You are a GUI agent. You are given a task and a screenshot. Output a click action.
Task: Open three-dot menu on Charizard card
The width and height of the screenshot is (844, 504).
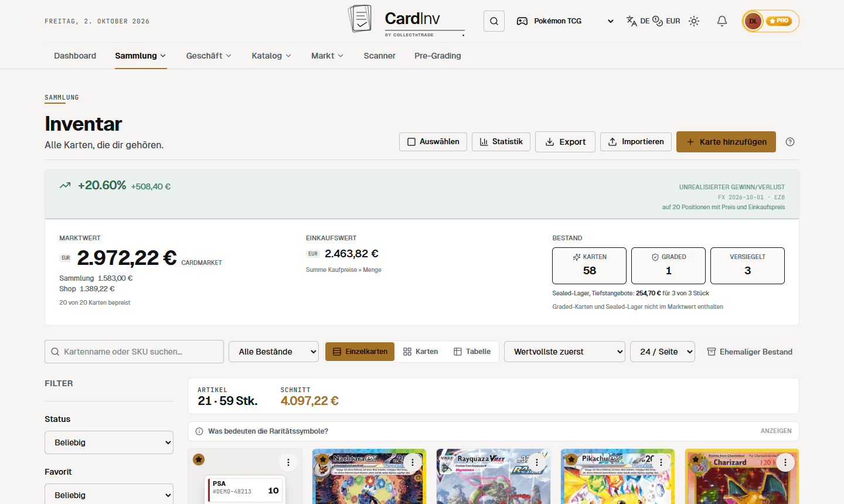tap(785, 462)
